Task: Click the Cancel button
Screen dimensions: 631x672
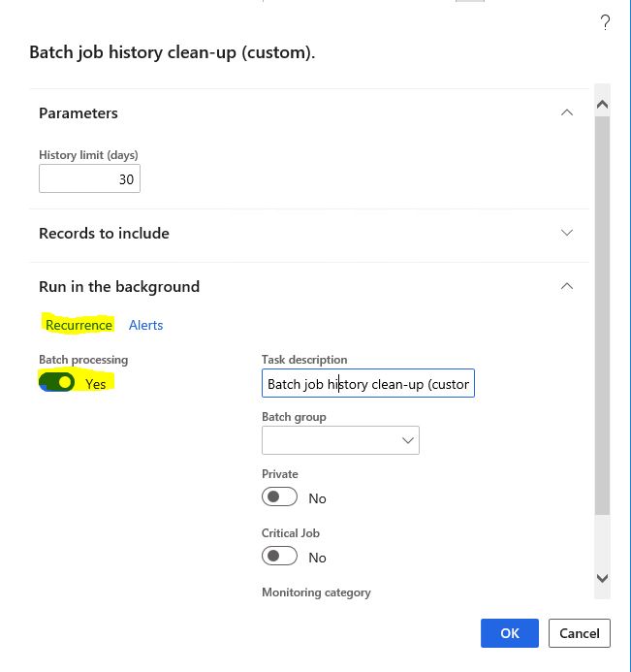Action: click(580, 633)
